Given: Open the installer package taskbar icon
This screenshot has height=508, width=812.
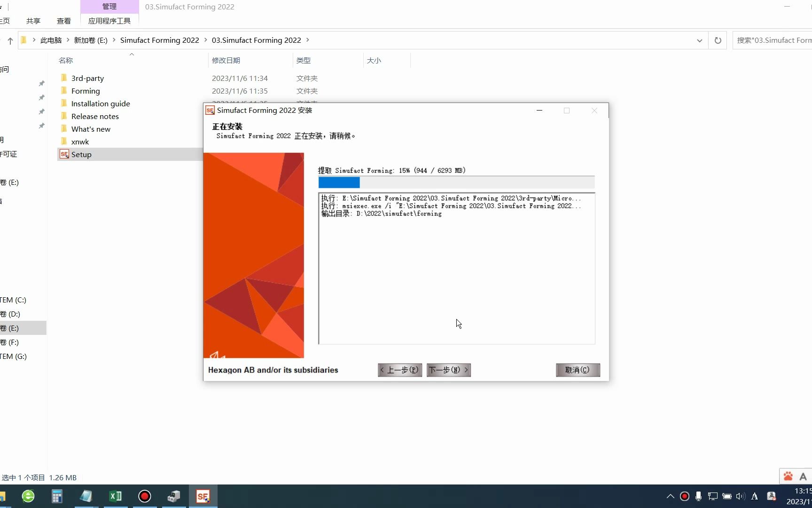Looking at the screenshot, I should (174, 496).
